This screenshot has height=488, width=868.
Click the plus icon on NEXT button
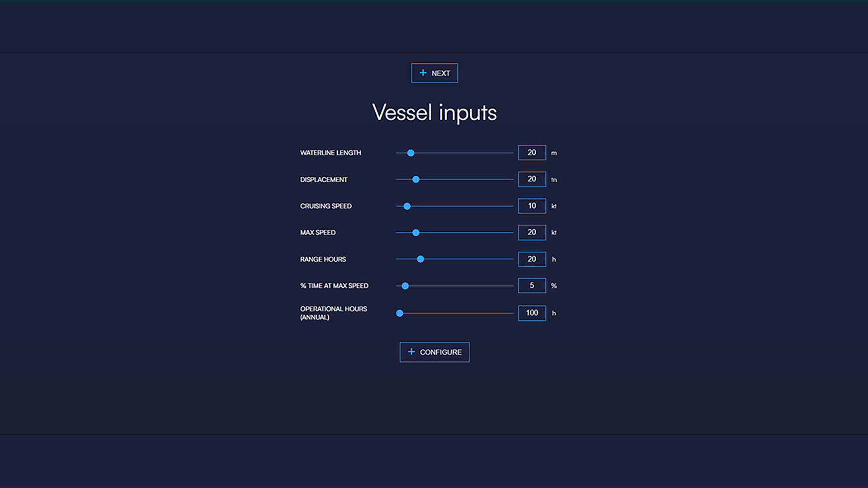pos(423,73)
